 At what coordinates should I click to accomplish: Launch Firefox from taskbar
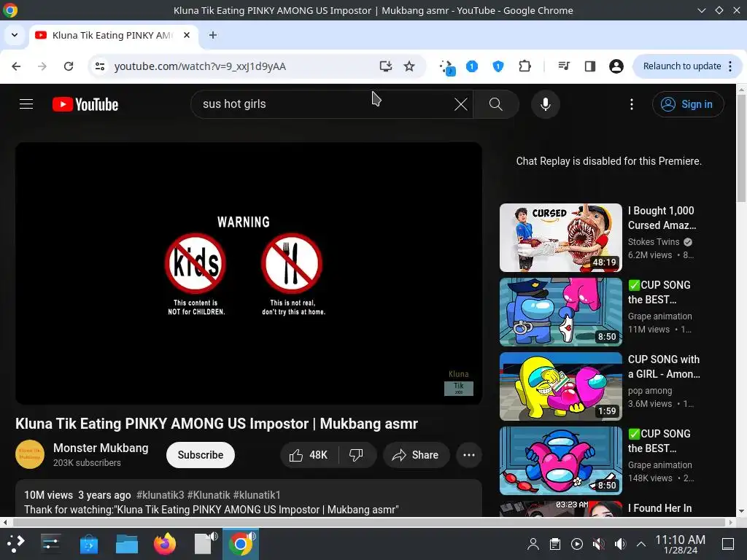165,543
